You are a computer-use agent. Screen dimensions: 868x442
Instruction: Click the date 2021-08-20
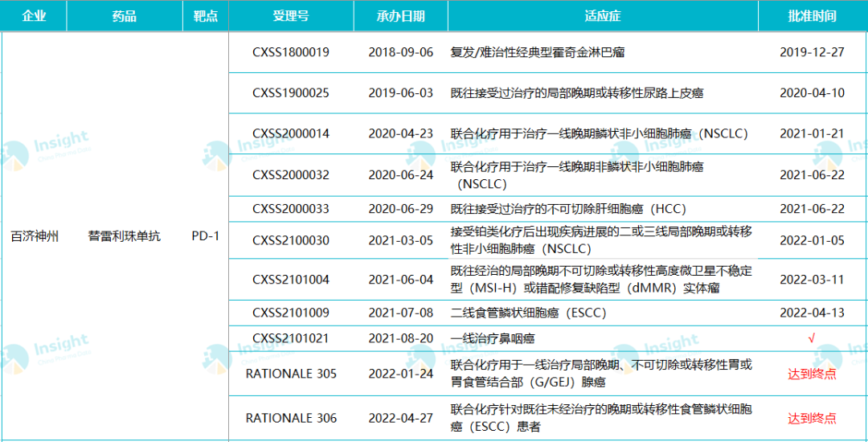tap(401, 338)
